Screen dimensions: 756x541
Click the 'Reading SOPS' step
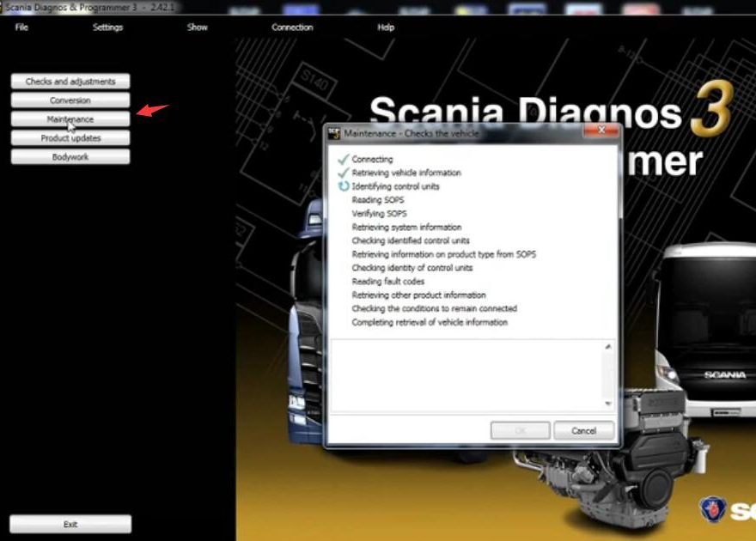pyautogui.click(x=378, y=199)
